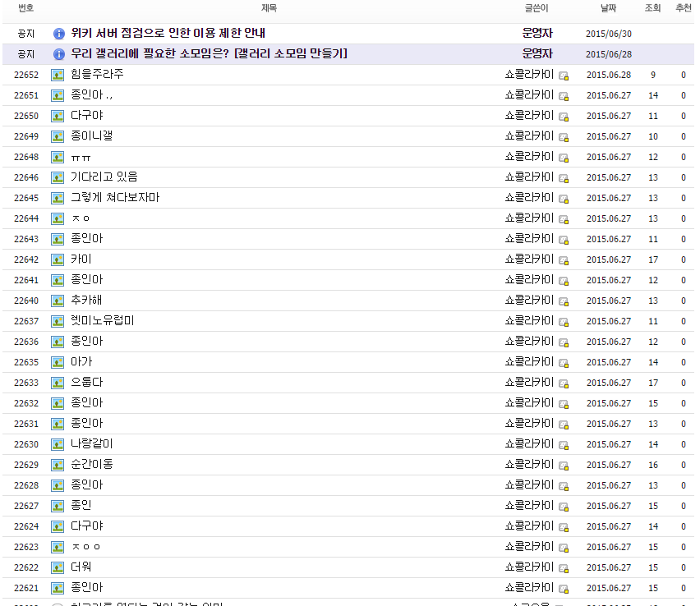This screenshot has width=700, height=606.
Task: Click the date 2015/06/30 on the notice row
Action: (609, 34)
